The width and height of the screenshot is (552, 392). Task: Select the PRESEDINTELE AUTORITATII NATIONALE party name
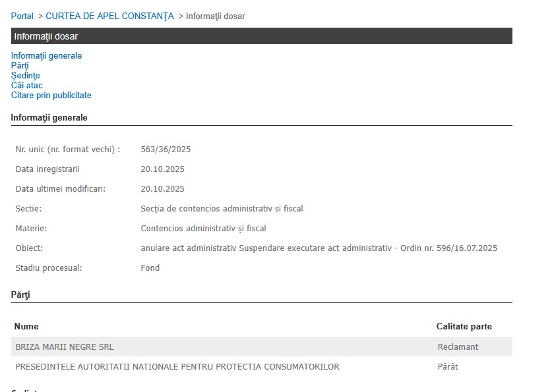tap(177, 367)
